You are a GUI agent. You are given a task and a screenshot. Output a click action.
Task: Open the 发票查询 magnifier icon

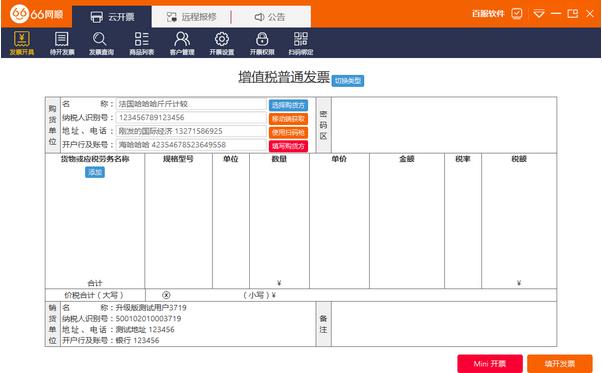(x=101, y=43)
